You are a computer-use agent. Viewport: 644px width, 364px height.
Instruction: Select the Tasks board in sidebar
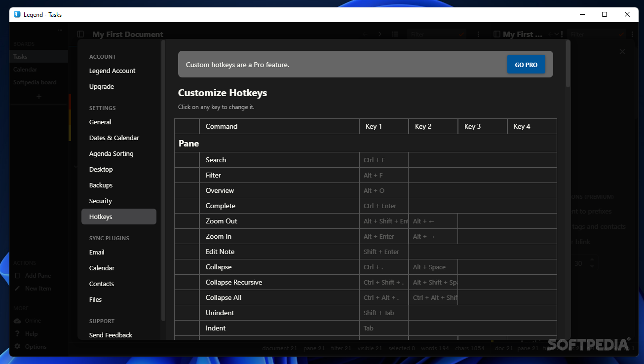coord(38,56)
